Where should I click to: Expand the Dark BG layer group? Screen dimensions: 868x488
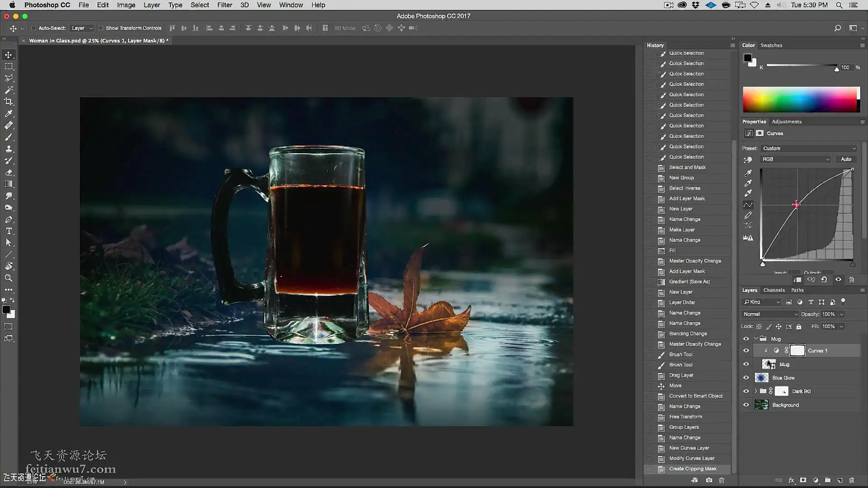pos(755,391)
